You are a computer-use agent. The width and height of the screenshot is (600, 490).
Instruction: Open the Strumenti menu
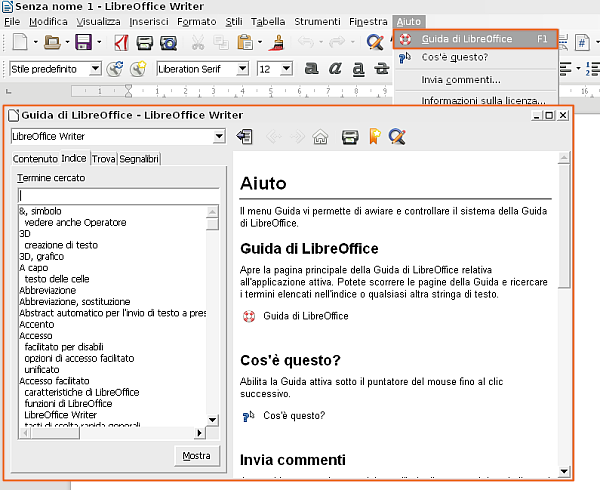tap(317, 21)
